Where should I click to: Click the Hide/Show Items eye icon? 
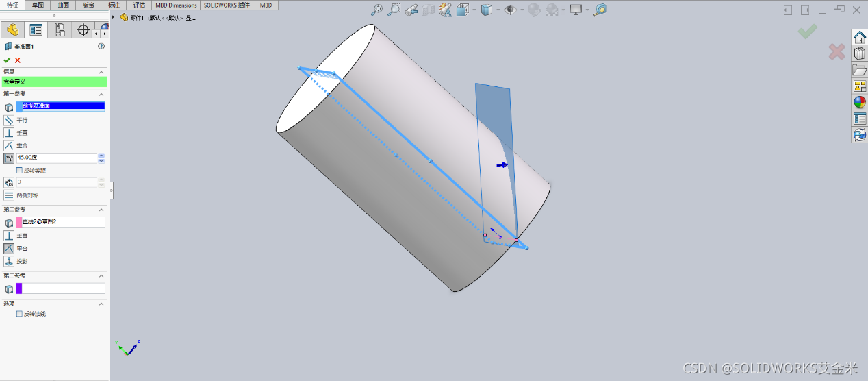coord(510,10)
